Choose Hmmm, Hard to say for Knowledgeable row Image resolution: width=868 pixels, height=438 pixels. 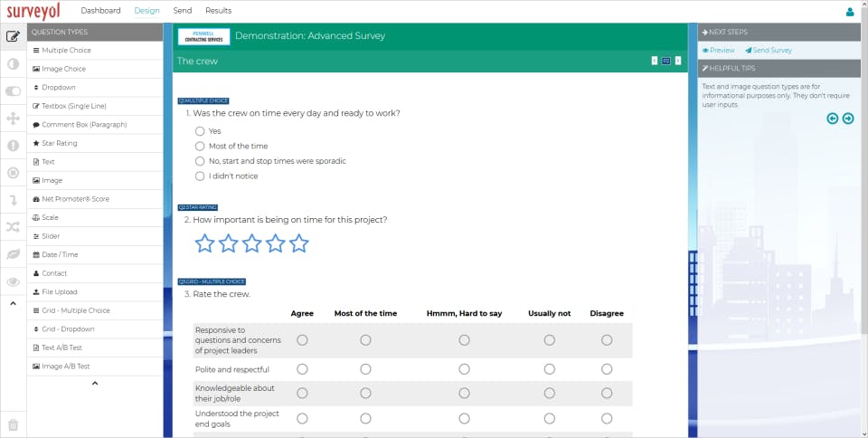pos(464,393)
